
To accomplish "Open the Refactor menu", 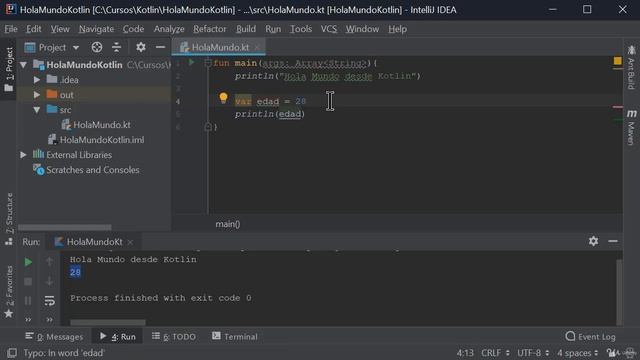I will point(209,29).
